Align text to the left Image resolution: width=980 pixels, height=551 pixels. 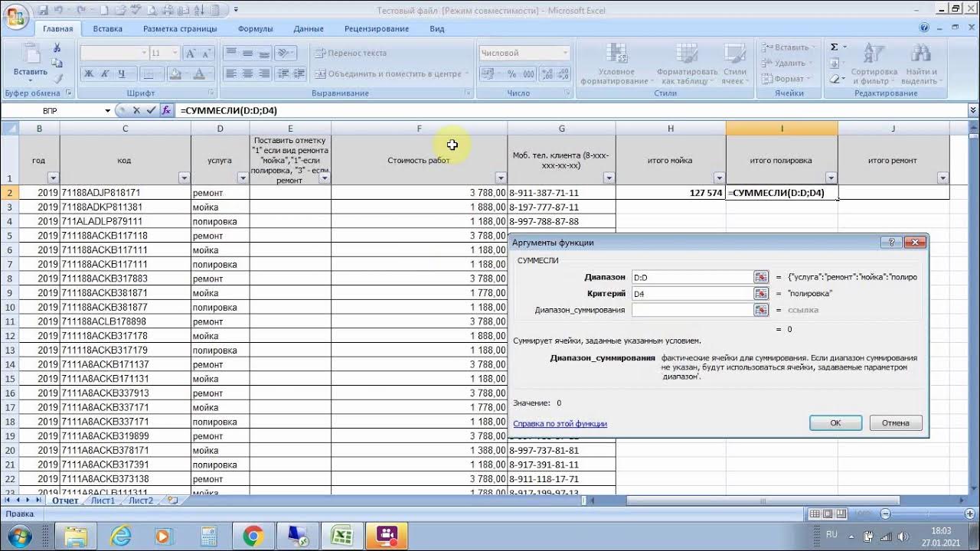click(x=231, y=74)
